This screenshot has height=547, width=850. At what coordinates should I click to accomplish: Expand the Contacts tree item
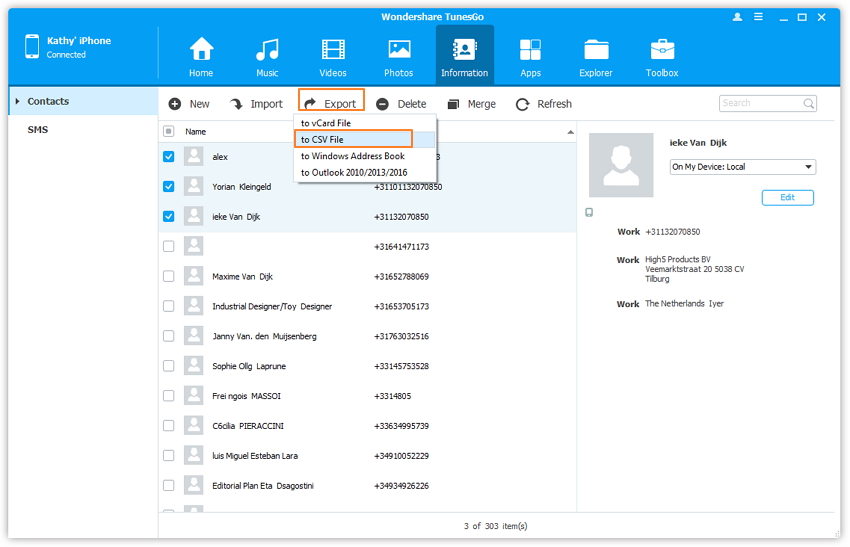[x=16, y=101]
